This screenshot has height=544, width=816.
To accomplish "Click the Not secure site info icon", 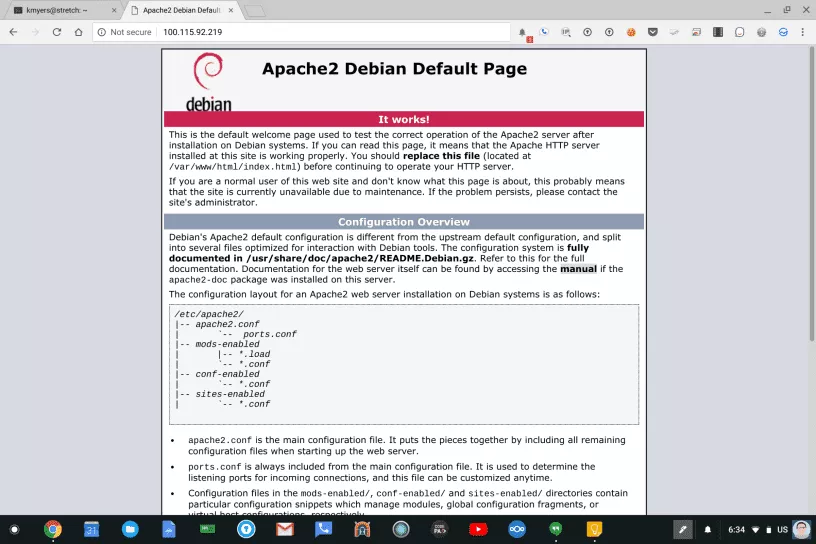I will pyautogui.click(x=103, y=32).
